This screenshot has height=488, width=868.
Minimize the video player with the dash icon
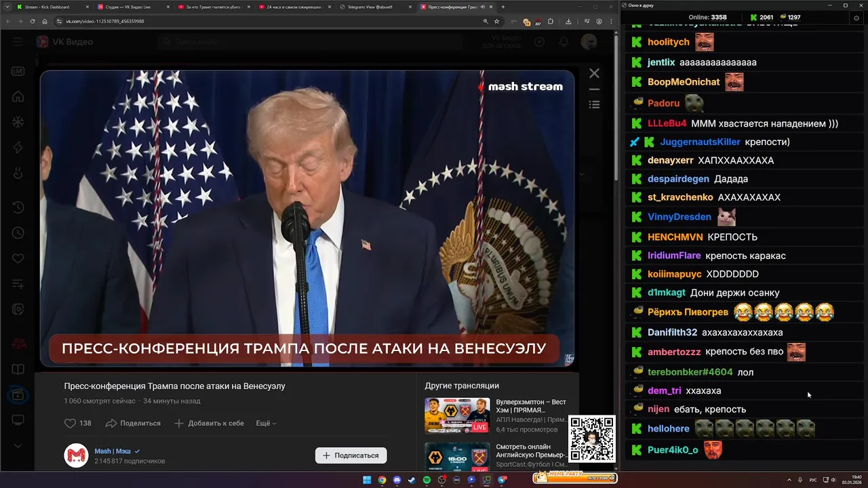(x=594, y=89)
